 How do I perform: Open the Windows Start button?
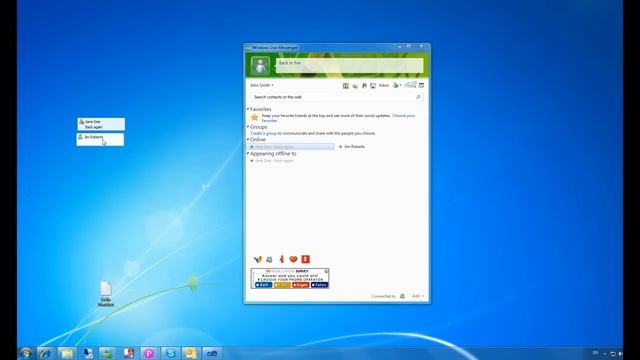click(26, 353)
